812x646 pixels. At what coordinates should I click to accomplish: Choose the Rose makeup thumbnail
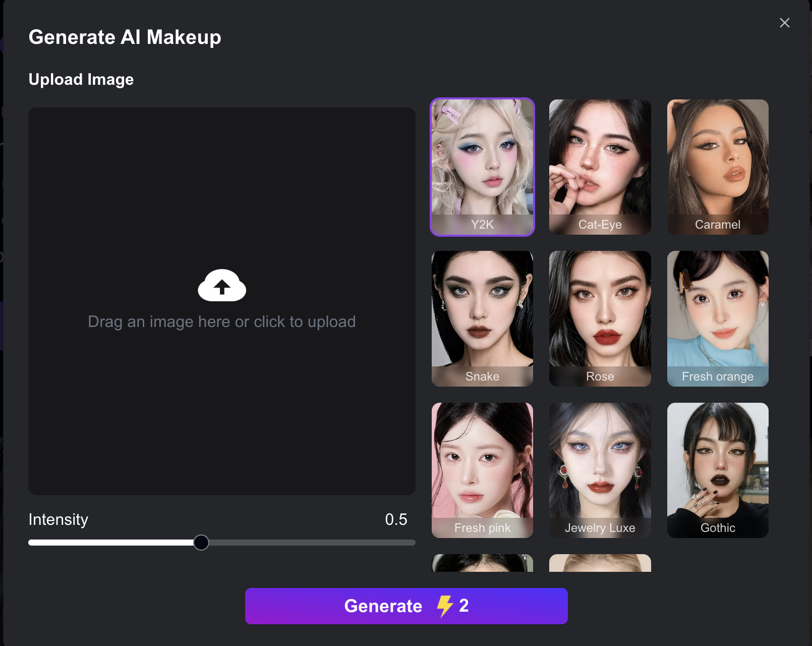[x=600, y=318]
